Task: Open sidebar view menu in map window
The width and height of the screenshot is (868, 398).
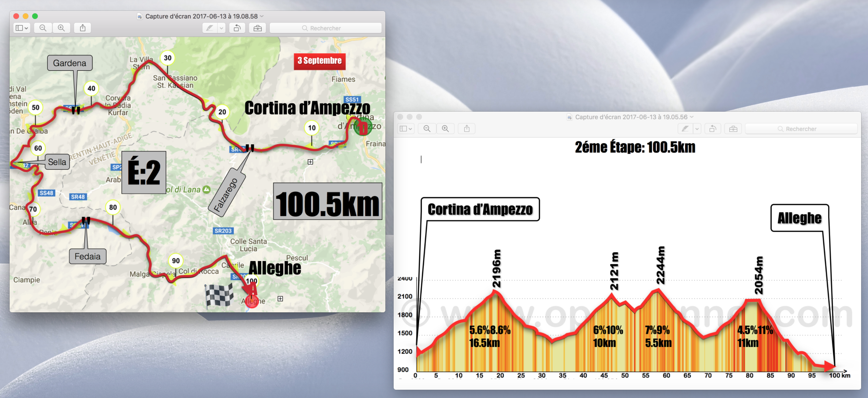Action: tap(22, 28)
